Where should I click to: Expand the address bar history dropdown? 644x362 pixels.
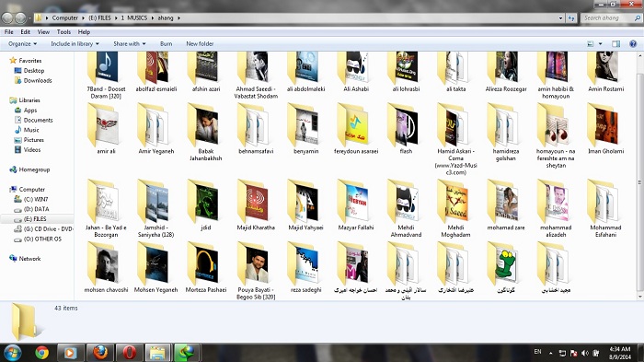[560, 18]
